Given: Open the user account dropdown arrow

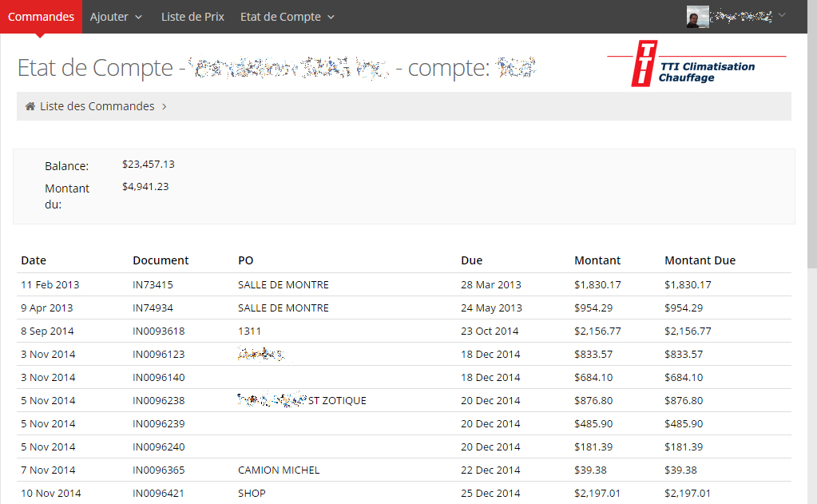Looking at the screenshot, I should click(782, 15).
